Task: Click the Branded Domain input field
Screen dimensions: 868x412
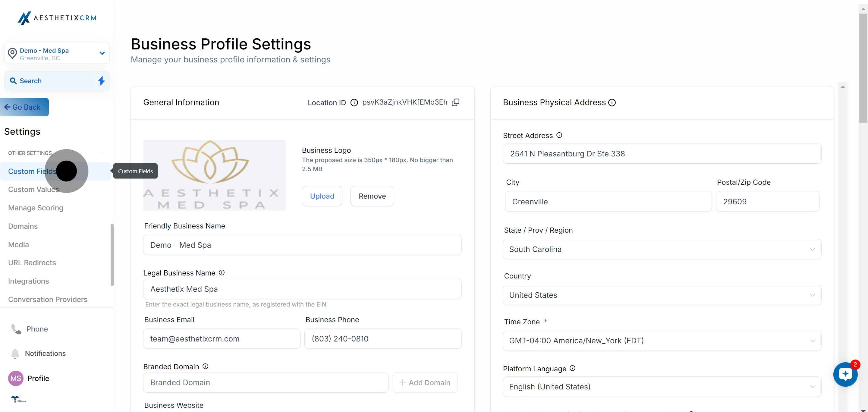Action: coord(266,383)
